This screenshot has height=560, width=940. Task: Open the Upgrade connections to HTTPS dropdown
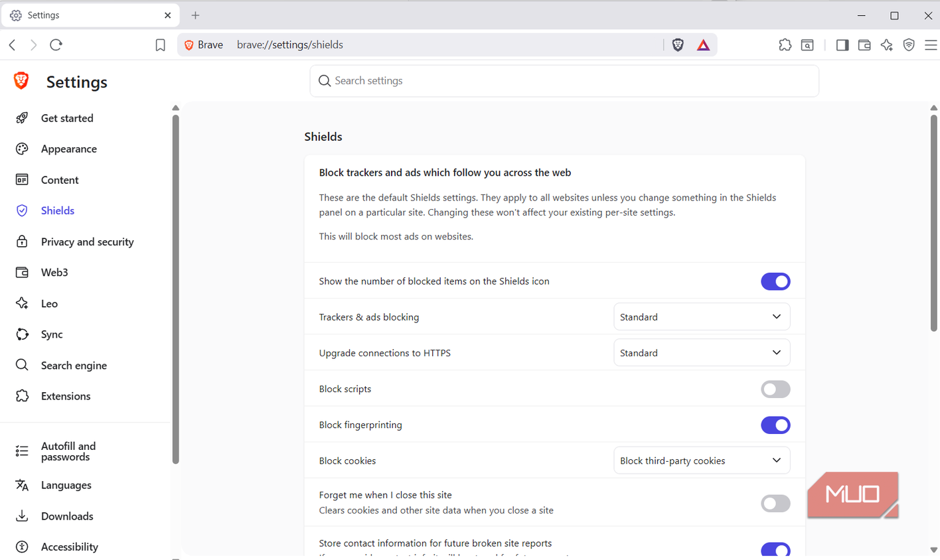[x=702, y=352]
